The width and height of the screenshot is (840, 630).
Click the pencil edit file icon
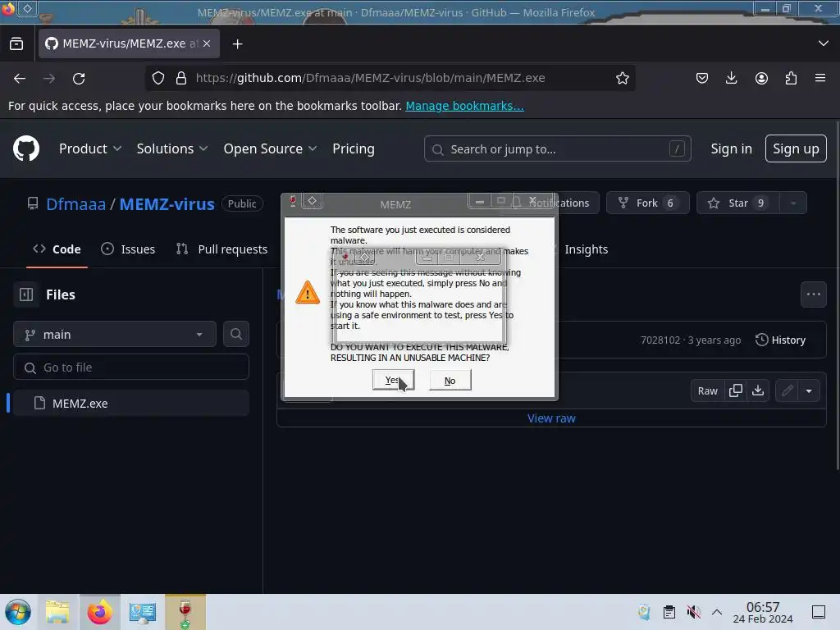[787, 390]
